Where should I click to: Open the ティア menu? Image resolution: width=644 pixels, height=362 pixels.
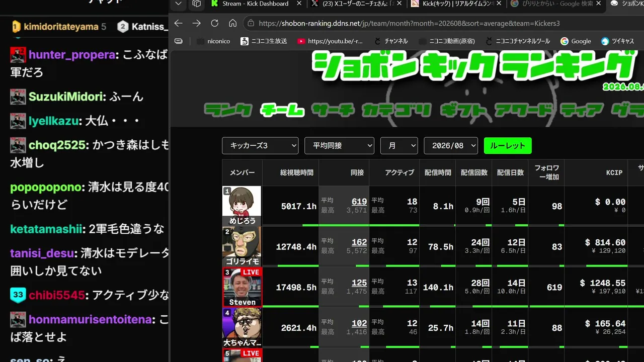(x=582, y=110)
